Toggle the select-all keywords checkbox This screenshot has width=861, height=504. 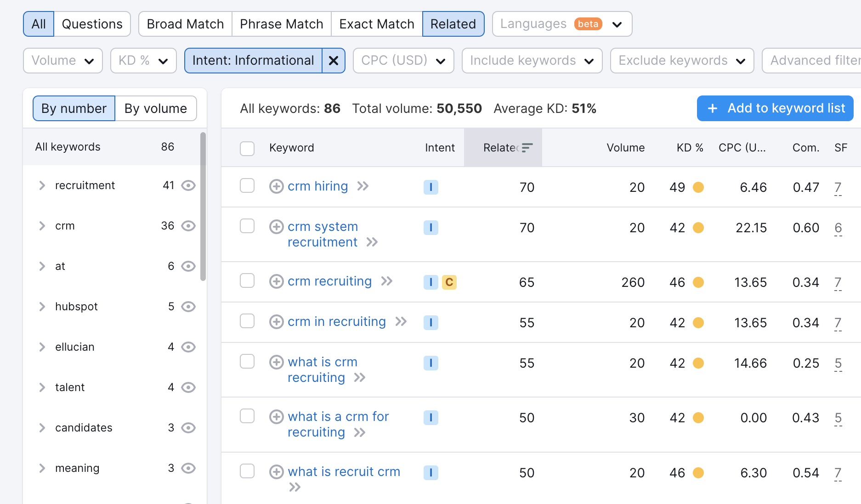247,148
